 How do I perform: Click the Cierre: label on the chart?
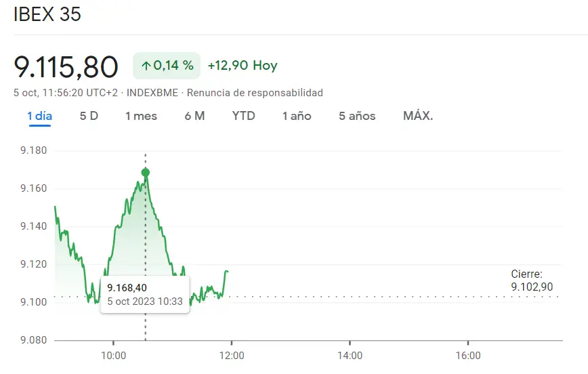tap(526, 274)
